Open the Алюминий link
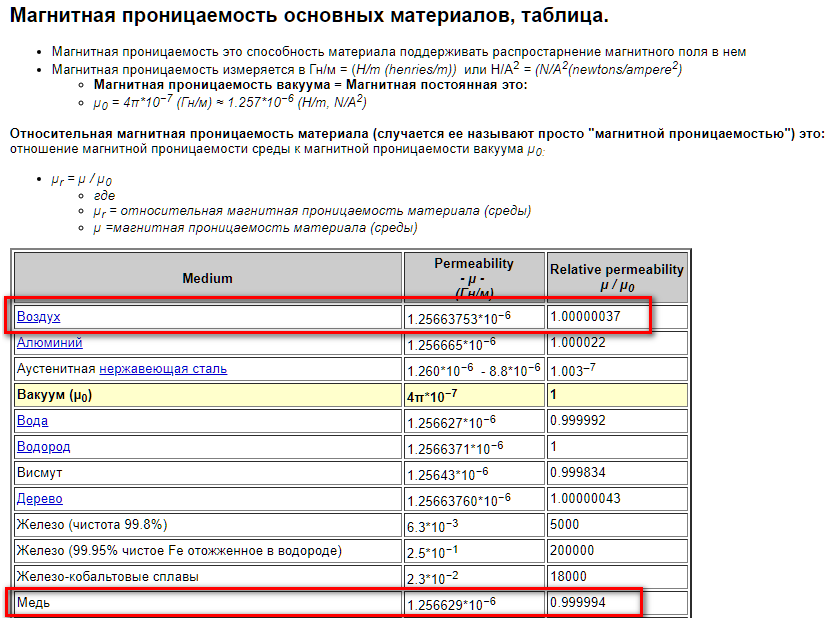Screen dimensions: 828x618 point(50,342)
